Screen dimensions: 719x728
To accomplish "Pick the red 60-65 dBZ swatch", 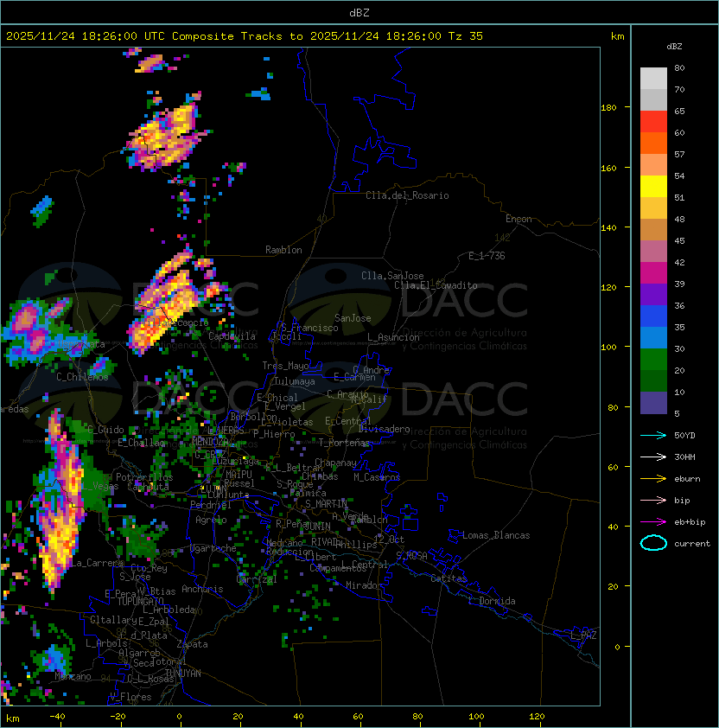I will 653,122.
